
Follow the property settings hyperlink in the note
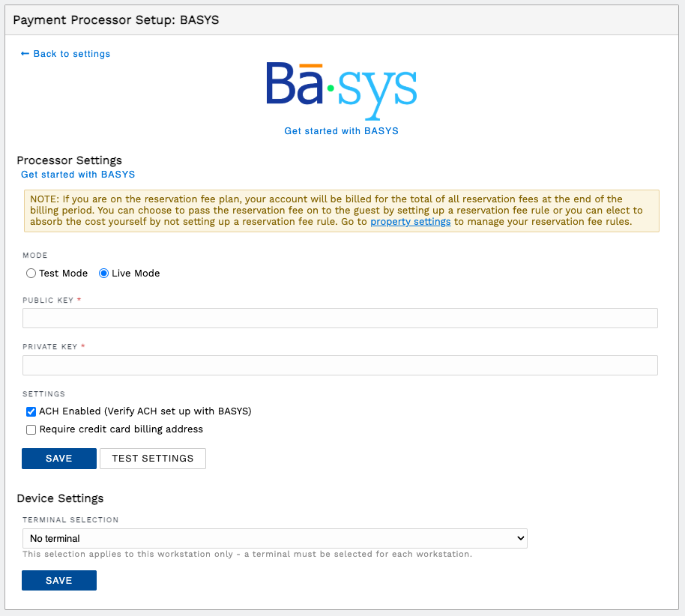410,221
